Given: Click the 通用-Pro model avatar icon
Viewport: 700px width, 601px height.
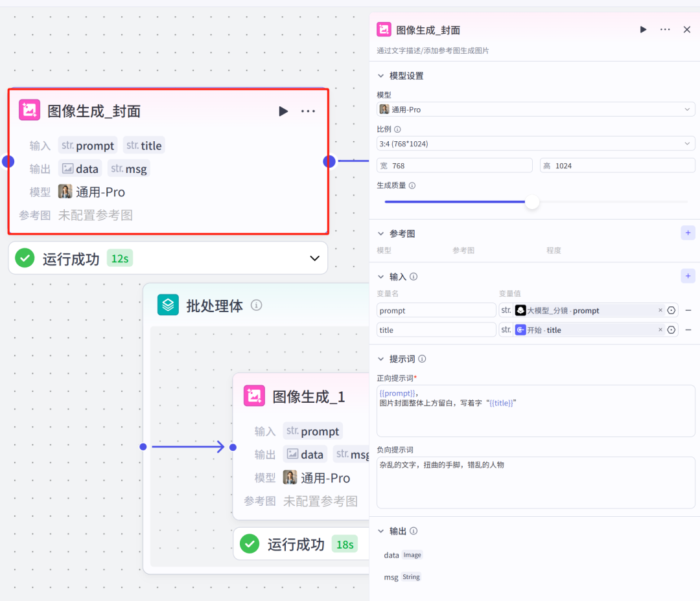Looking at the screenshot, I should [x=386, y=109].
